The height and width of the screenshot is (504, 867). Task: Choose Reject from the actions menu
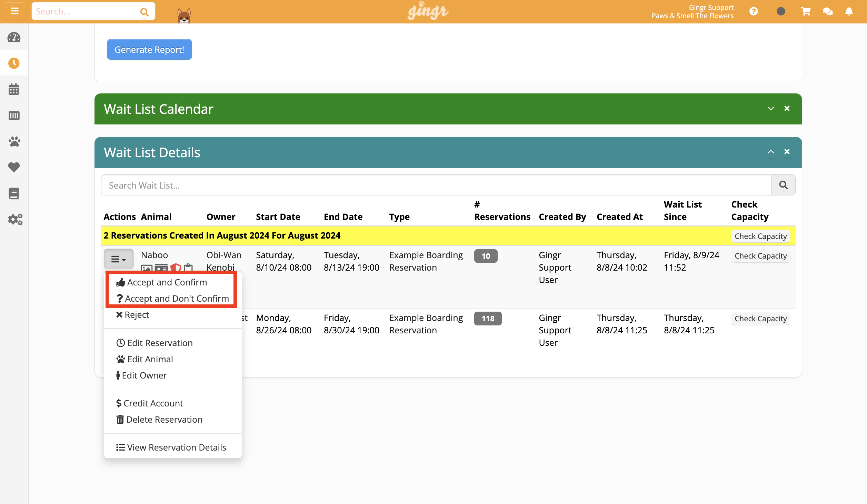pos(132,315)
